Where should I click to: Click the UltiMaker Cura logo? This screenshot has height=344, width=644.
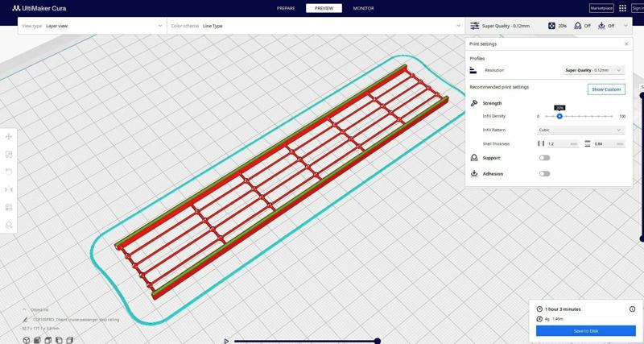pos(39,8)
